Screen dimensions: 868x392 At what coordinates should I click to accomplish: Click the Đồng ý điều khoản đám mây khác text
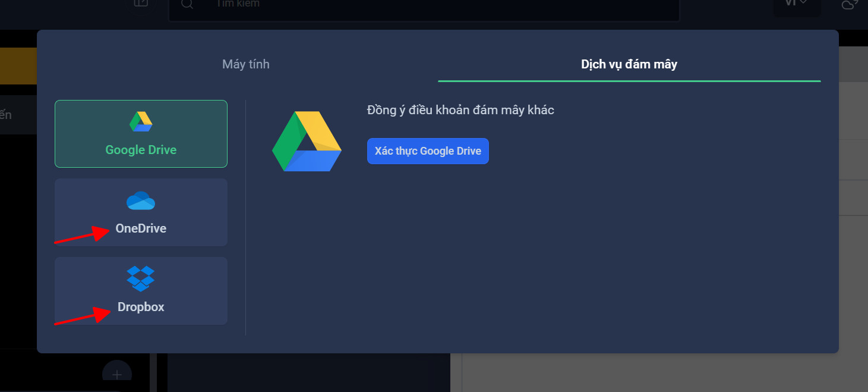click(460, 110)
